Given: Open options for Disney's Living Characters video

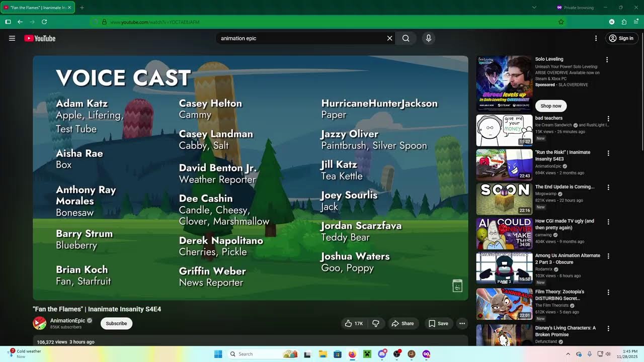Looking at the screenshot, I should [608, 328].
